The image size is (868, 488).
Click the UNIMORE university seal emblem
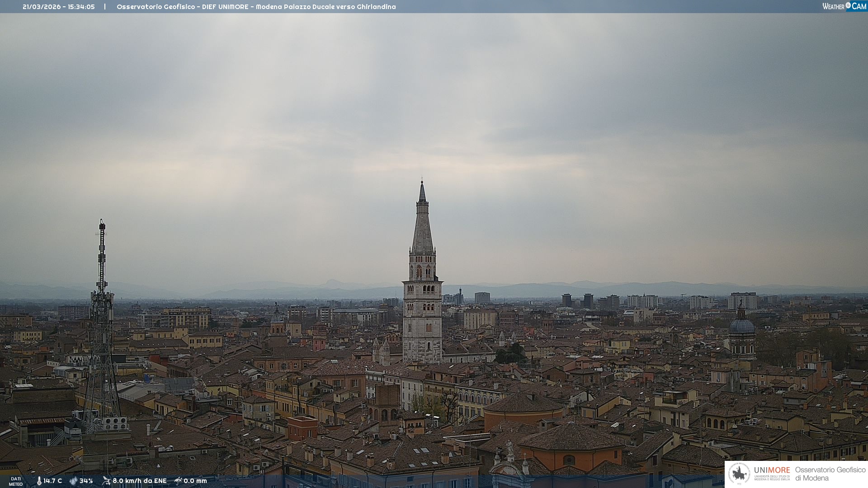pyautogui.click(x=739, y=474)
